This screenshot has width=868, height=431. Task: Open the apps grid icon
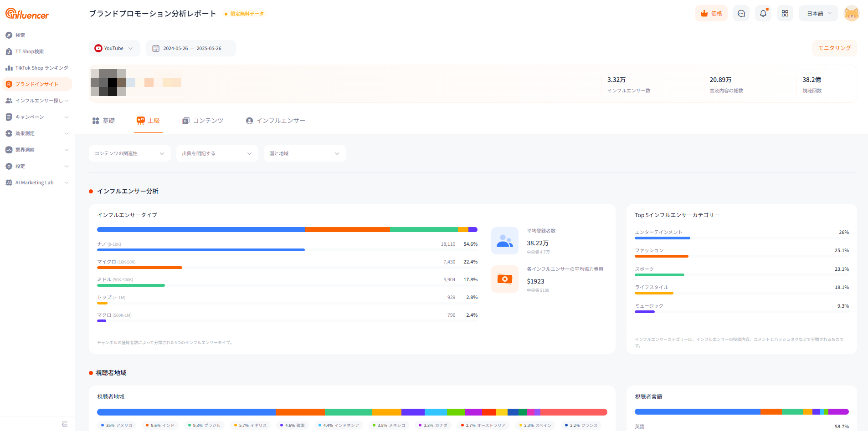coord(785,14)
